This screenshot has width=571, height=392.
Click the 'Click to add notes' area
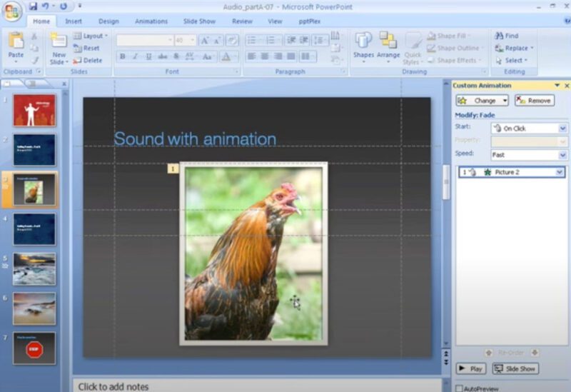tap(257, 386)
